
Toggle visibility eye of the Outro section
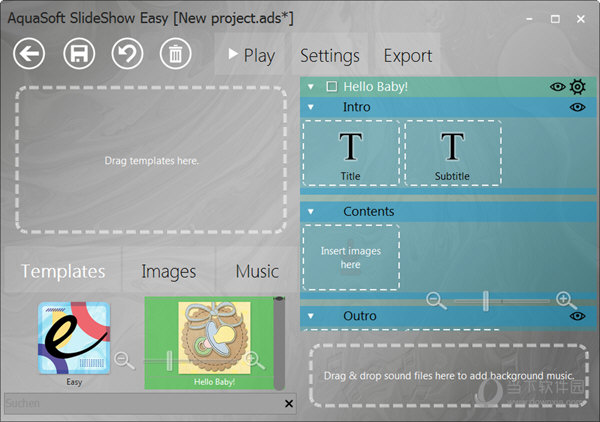coord(577,316)
